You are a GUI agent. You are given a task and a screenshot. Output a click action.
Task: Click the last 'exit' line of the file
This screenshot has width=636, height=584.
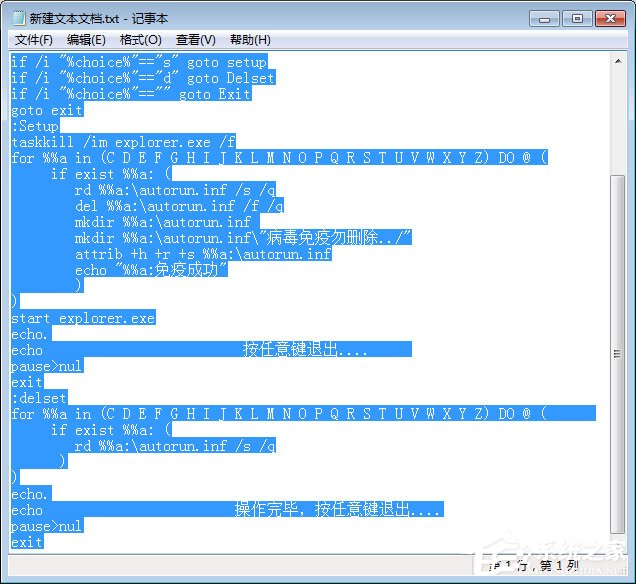(x=27, y=542)
